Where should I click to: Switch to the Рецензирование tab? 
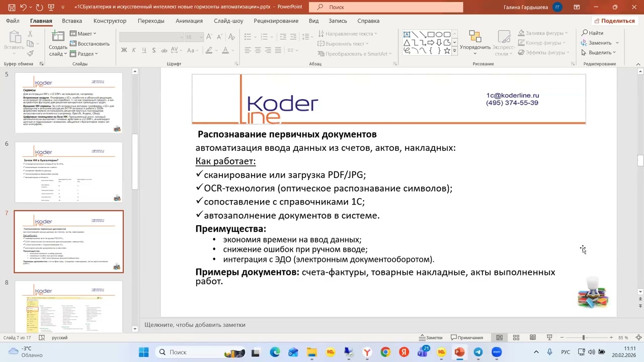[276, 21]
